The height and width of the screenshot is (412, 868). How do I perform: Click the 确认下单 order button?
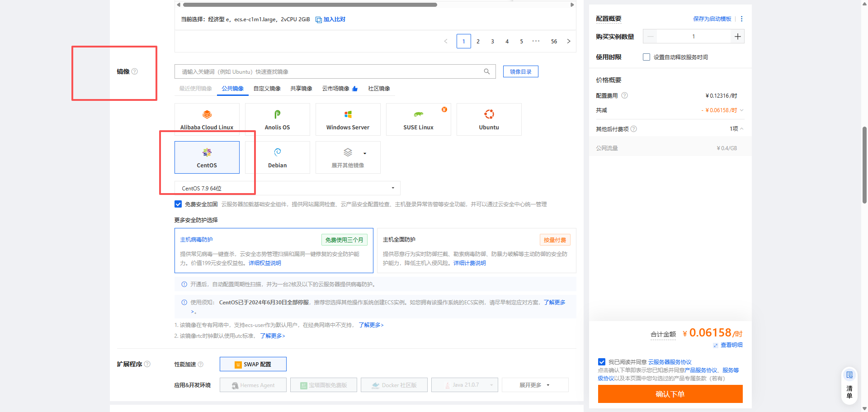670,394
